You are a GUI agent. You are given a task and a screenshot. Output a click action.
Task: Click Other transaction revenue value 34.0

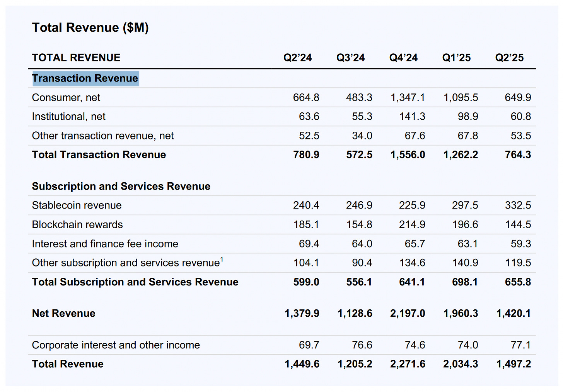click(x=362, y=136)
